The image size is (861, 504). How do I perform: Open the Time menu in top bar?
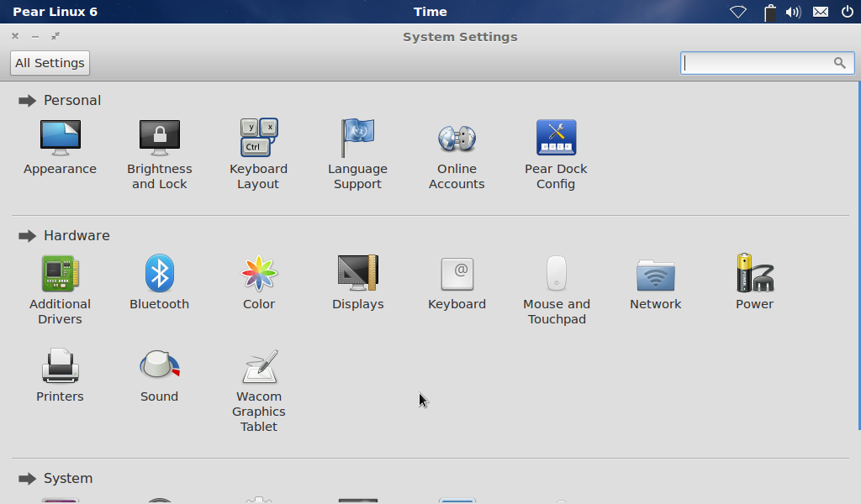click(430, 12)
